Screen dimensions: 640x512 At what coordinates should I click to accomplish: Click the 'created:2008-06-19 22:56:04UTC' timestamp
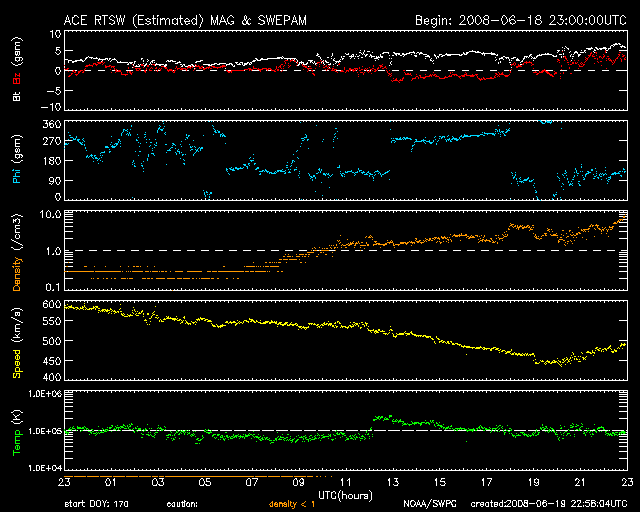549,504
